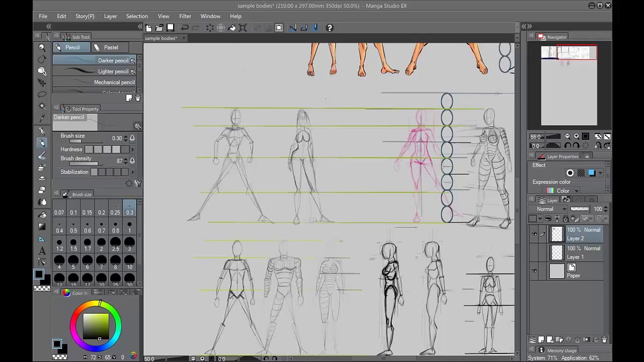Viewport: 644px width, 362px height.
Task: Click inside the color wheel square
Action: pos(96,326)
